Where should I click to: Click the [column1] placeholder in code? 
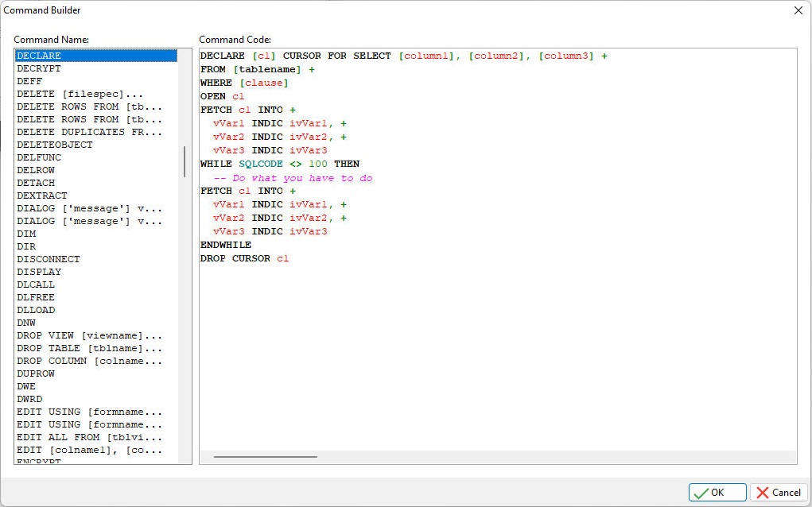pyautogui.click(x=427, y=56)
